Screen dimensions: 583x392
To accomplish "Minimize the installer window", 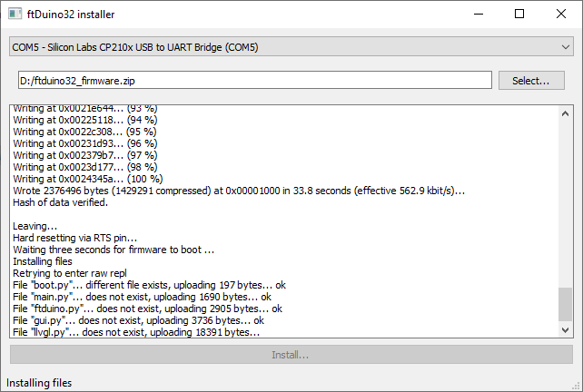I will 479,15.
